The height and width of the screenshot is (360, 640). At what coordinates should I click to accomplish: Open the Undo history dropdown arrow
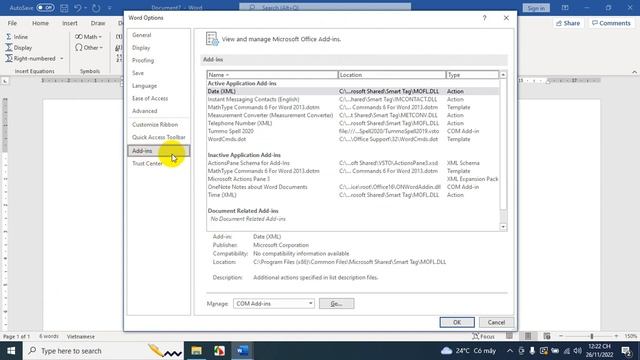pos(86,8)
